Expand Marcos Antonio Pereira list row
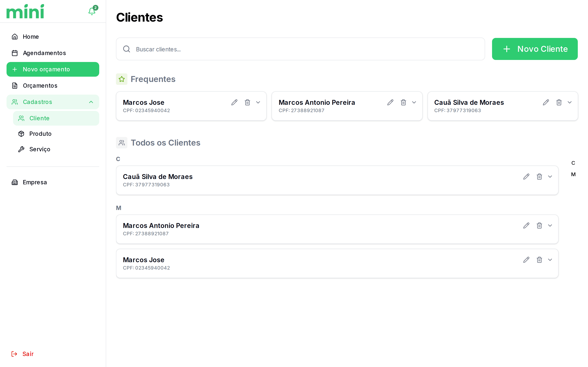The height and width of the screenshot is (367, 588). pyautogui.click(x=550, y=226)
